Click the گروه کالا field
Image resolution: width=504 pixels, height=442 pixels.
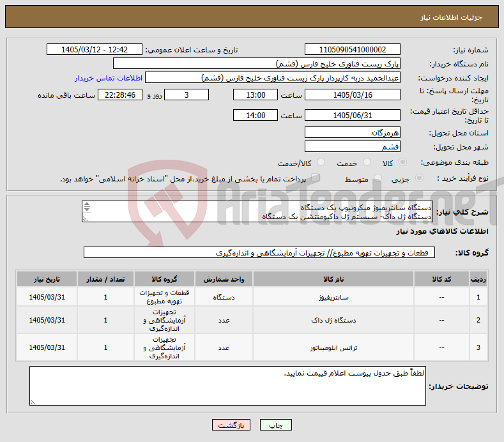(x=259, y=253)
